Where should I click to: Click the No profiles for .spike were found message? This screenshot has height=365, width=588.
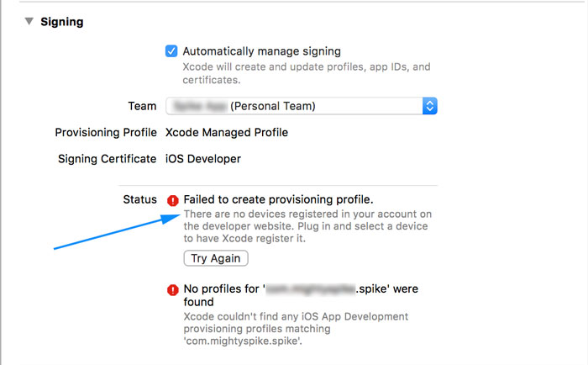[301, 295]
